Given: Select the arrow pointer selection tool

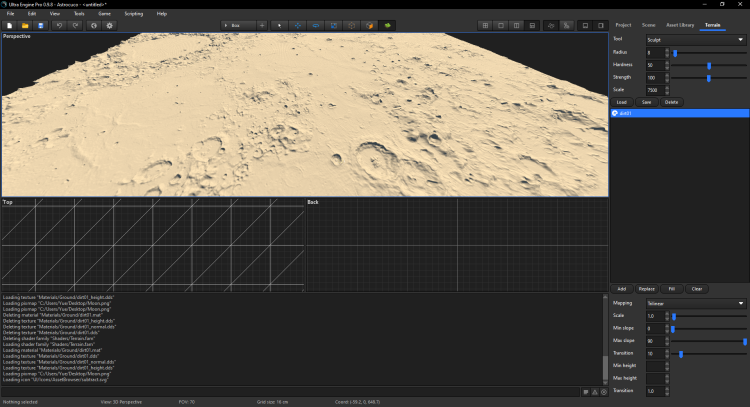Looking at the screenshot, I should [280, 24].
